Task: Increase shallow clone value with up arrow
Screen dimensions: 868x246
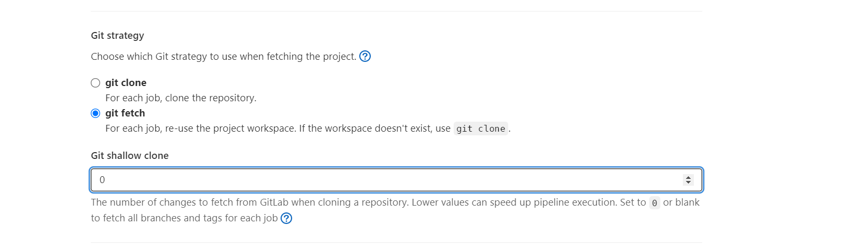Action: [688, 177]
